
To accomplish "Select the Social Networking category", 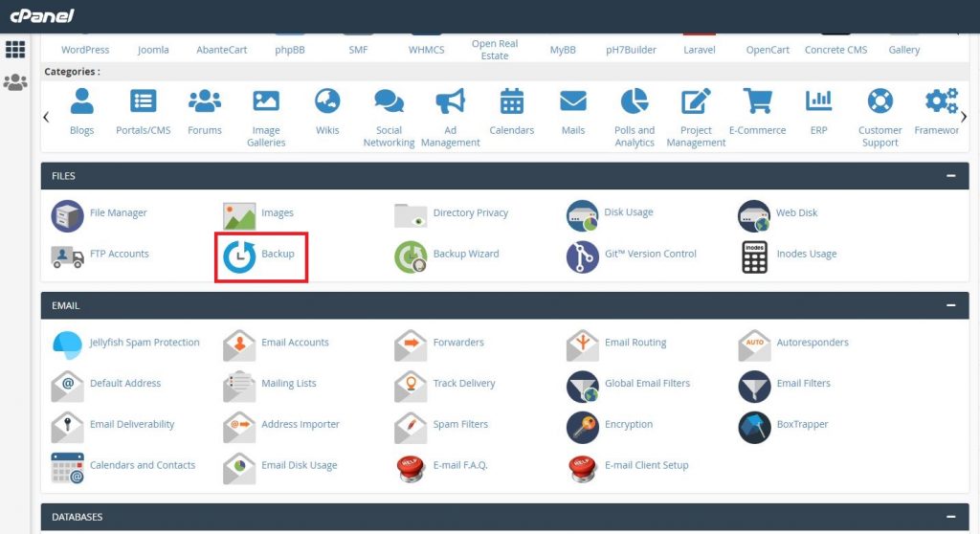I will 389,118.
